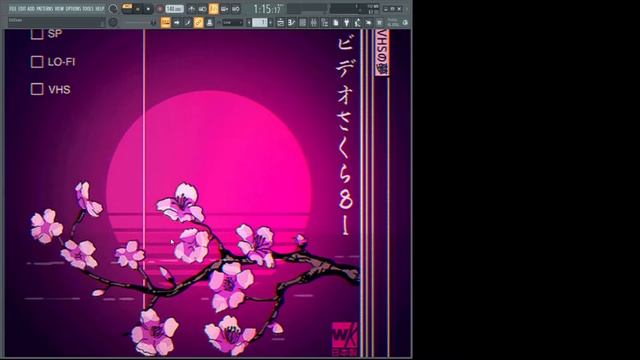Click the stop playback button

[x=149, y=9]
